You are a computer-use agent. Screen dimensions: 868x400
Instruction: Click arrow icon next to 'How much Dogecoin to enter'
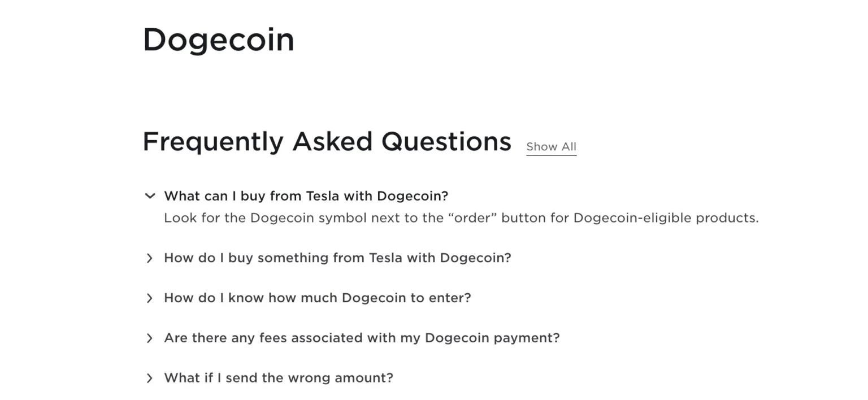tap(150, 298)
